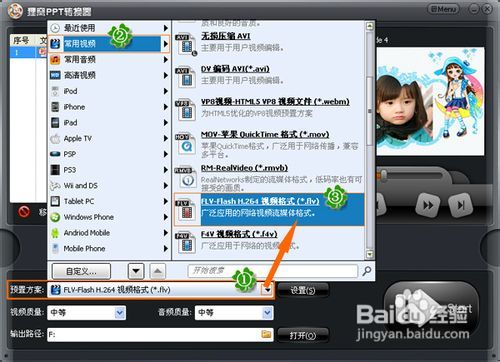The image size is (500, 362).
Task: Click the Start conversion button
Action: pos(432,309)
